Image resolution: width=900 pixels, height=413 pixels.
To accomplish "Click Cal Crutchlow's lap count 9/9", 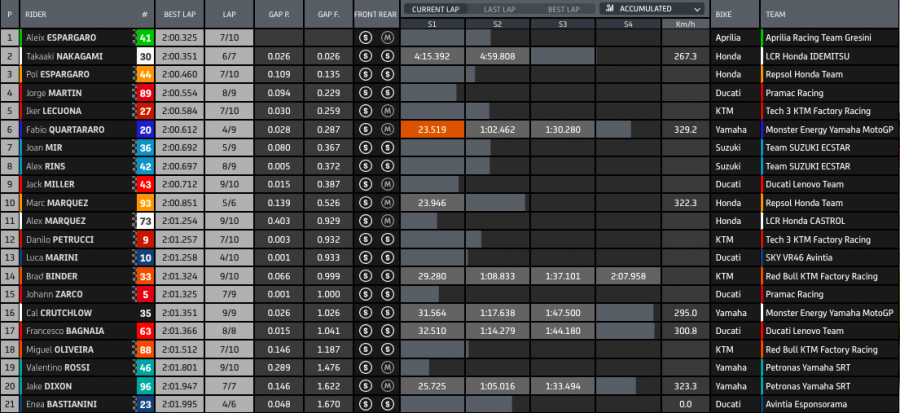I will [228, 313].
